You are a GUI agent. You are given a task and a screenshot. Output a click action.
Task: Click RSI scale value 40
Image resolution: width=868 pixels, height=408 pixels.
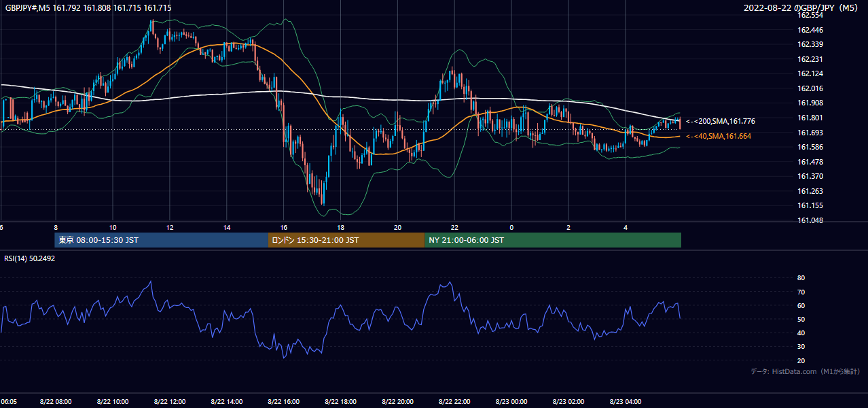point(801,333)
